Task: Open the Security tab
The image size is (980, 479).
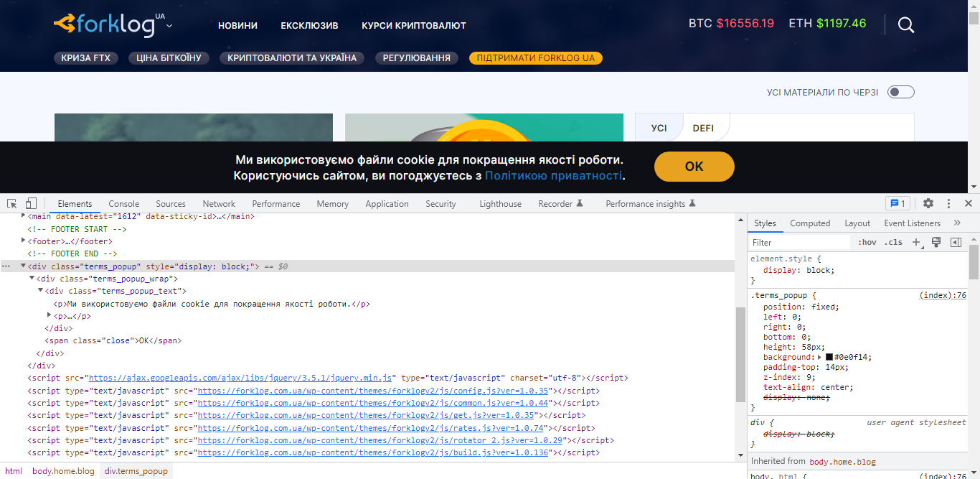Action: pos(440,204)
